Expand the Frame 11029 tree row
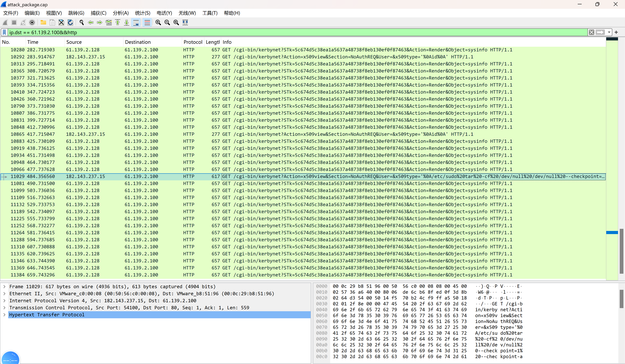 coord(4,287)
